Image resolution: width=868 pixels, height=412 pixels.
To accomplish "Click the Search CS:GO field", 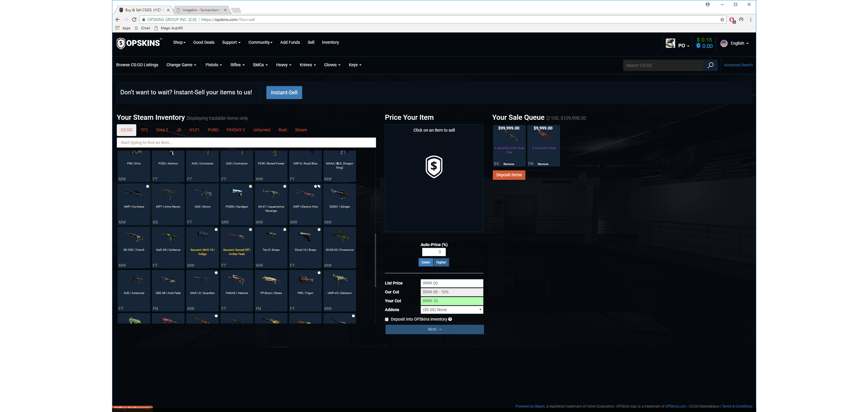I will click(x=663, y=65).
